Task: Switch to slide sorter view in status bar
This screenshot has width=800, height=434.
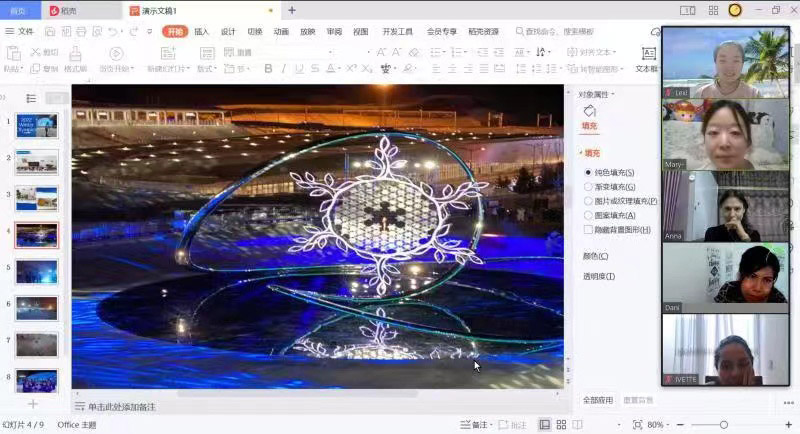Action: pos(561,425)
